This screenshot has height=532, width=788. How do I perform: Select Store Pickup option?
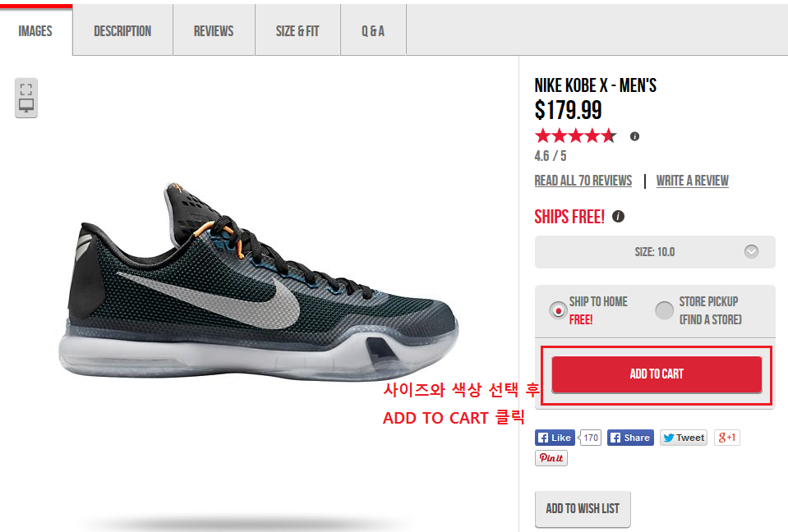(665, 310)
